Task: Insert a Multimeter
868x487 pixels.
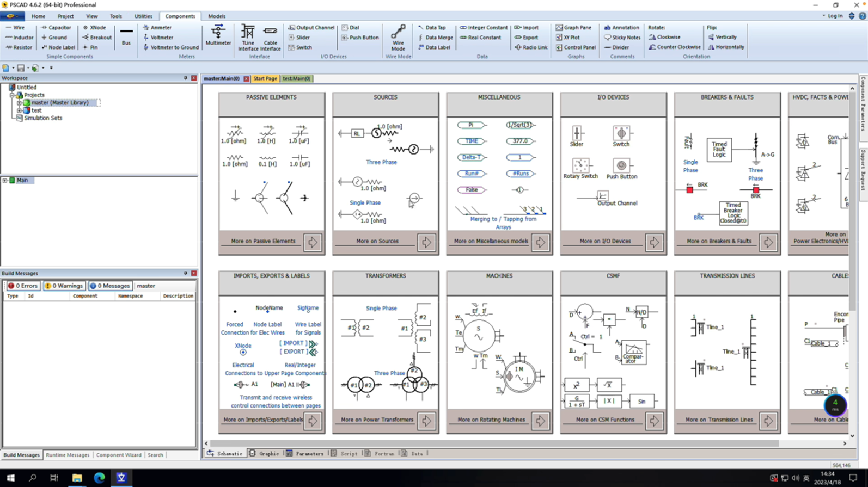Action: 218,35
